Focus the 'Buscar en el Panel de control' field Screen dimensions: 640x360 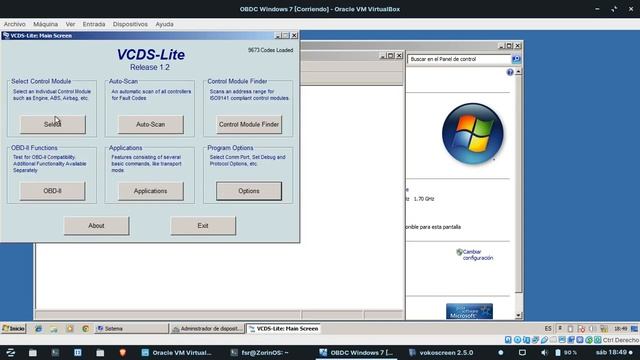click(x=459, y=59)
